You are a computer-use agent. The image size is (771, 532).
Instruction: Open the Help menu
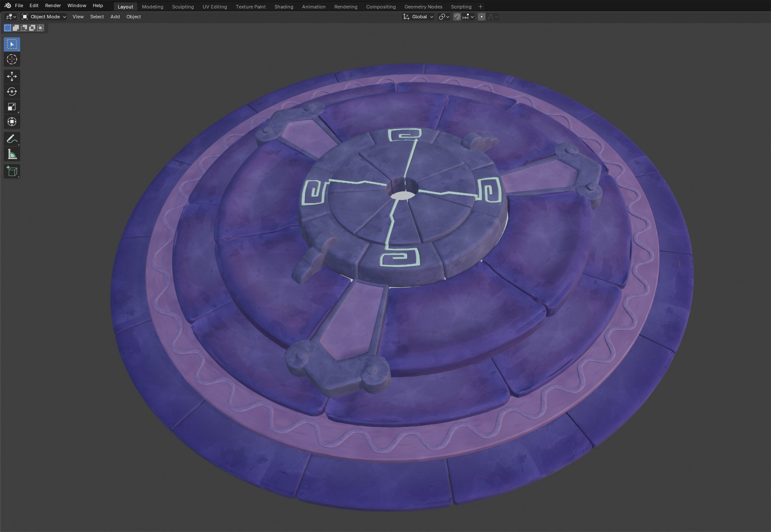[98, 5]
